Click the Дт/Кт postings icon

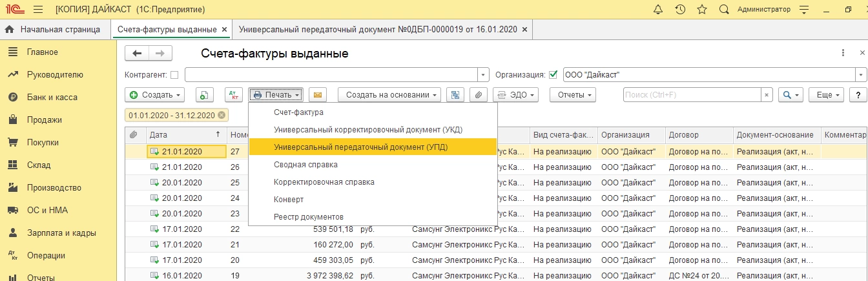(232, 95)
